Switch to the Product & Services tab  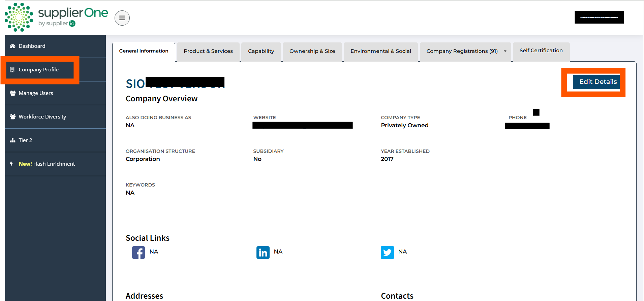pos(208,51)
